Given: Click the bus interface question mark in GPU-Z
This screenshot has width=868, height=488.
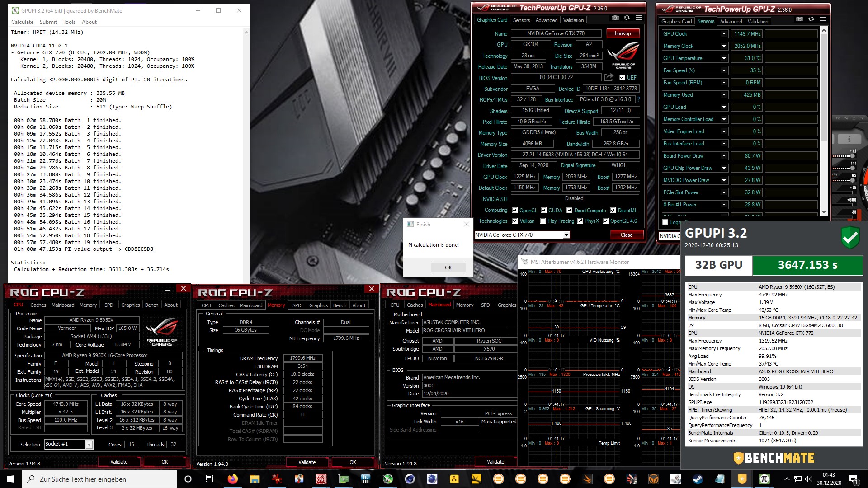Looking at the screenshot, I should tap(639, 99).
